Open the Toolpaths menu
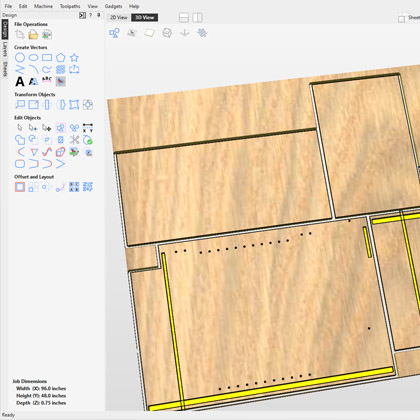The width and height of the screenshot is (420, 420). [70, 6]
